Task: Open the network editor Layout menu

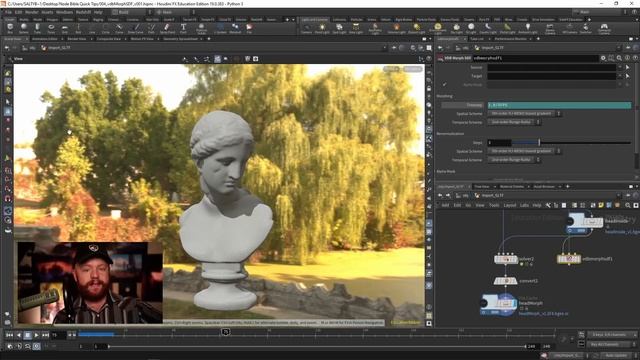Action: point(509,205)
